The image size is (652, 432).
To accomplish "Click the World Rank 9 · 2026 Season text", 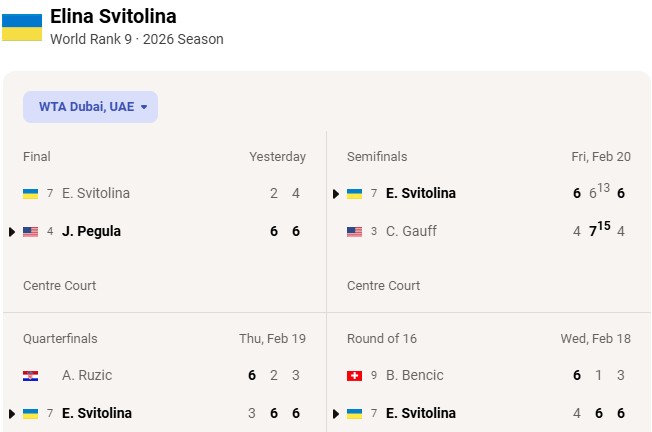I will click(137, 39).
